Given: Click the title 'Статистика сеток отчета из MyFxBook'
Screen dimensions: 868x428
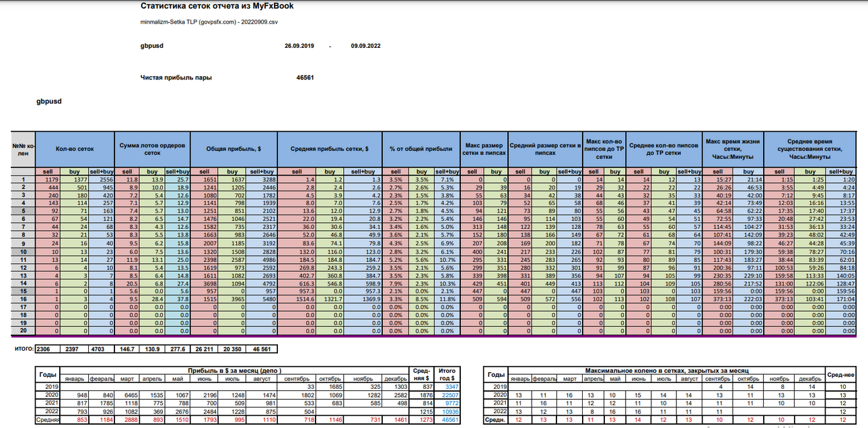Looking at the screenshot, I should [x=217, y=6].
